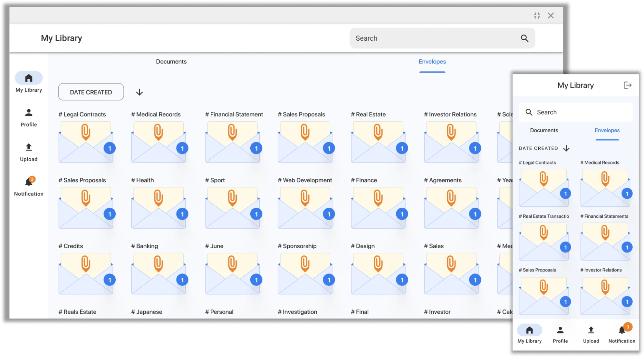Click the magnifier icon in the desktop search bar
644x357 pixels.
click(x=524, y=38)
